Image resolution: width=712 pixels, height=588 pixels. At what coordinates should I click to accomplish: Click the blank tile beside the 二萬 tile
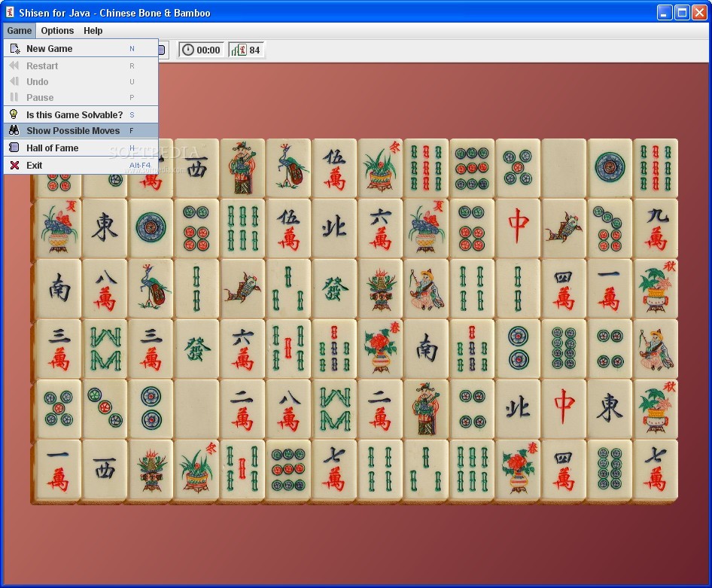coord(196,409)
